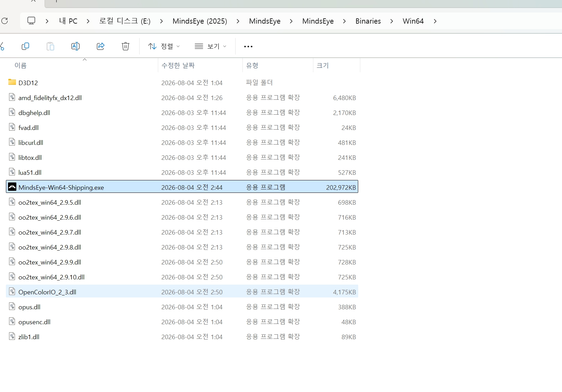Click the MindsEye-Win64-Shipping.exe application icon
The width and height of the screenshot is (562, 392).
(x=12, y=187)
